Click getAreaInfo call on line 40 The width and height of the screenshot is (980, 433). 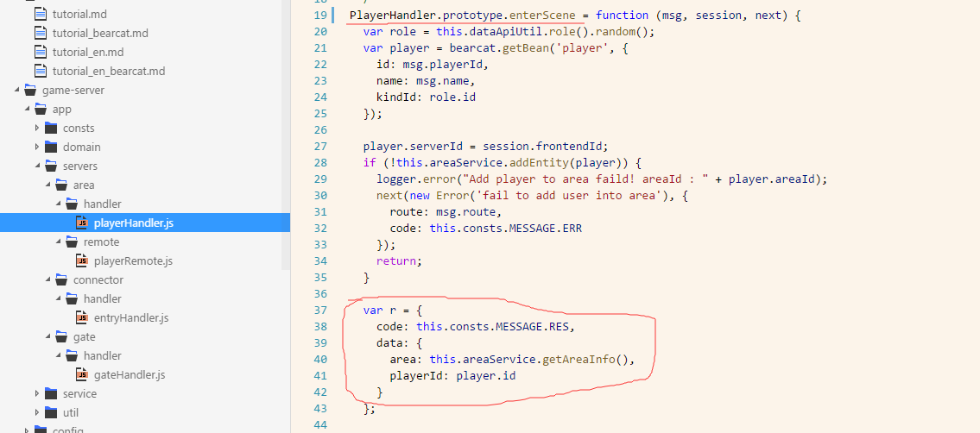click(x=579, y=360)
